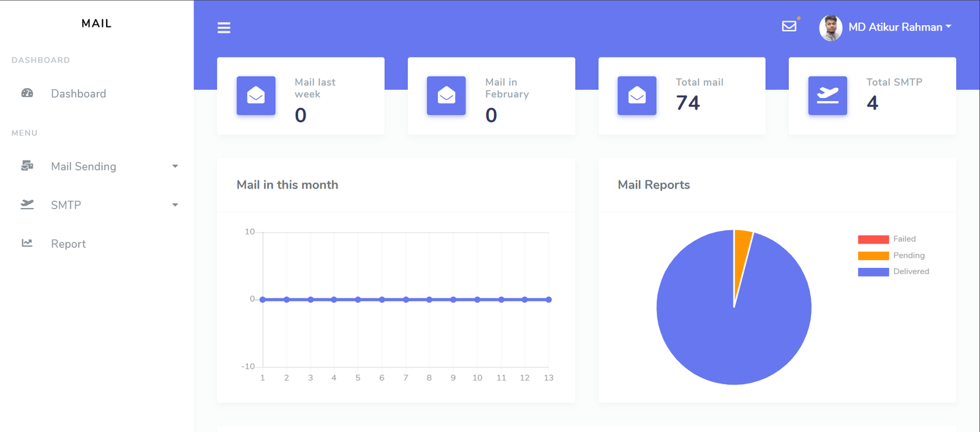
Task: Open the Dashboard menu item
Action: coord(78,94)
